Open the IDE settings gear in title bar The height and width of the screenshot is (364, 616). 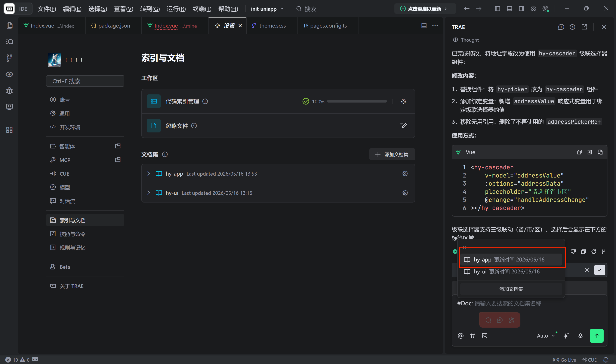[x=533, y=9]
